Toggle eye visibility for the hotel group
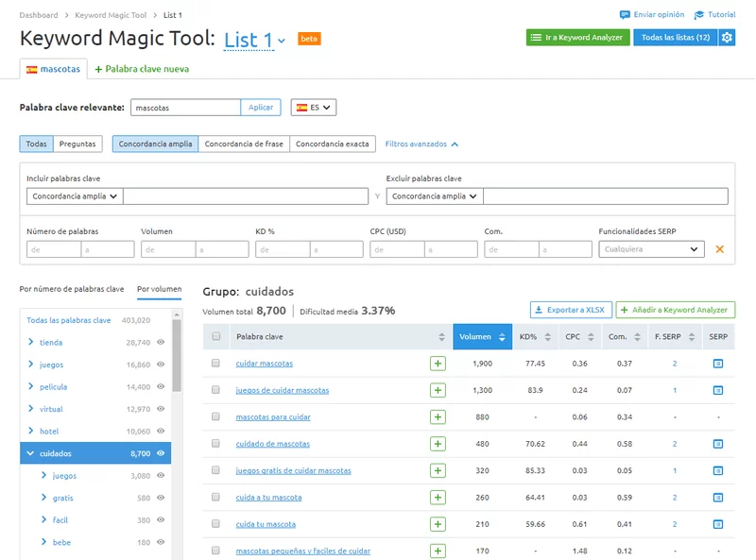The width and height of the screenshot is (756, 560). 161,431
